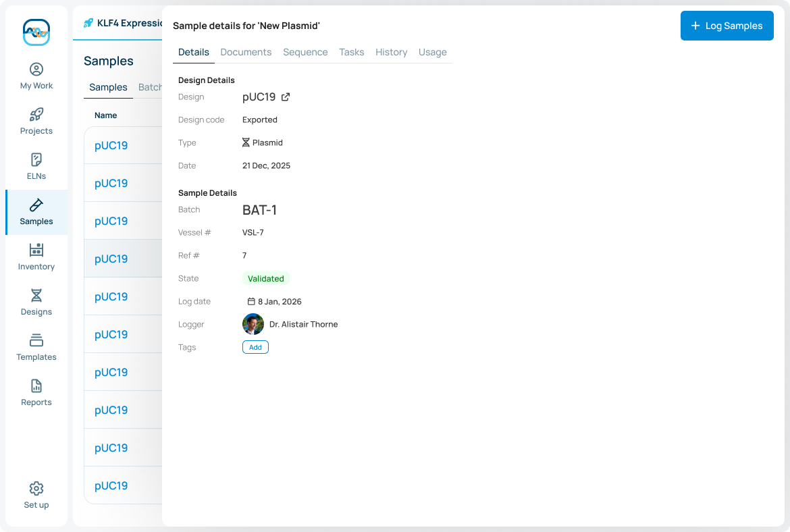Viewport: 790px width, 532px height.
Task: Click the Sample details for 'New Plasmid' title
Action: coord(246,26)
